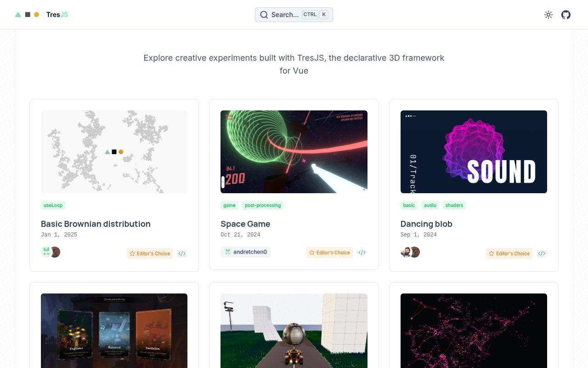This screenshot has width=588, height=368.
Task: Open the Space Game title link
Action: click(x=245, y=224)
